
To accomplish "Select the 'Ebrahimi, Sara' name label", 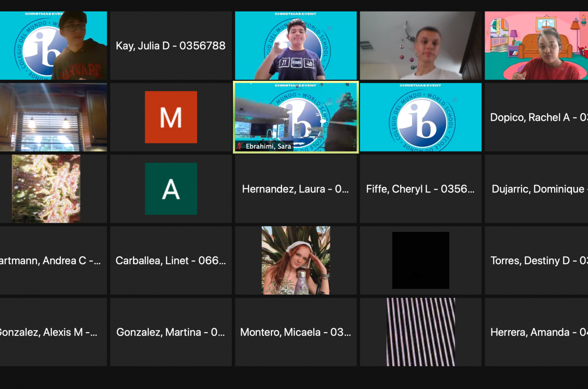I will [x=268, y=147].
